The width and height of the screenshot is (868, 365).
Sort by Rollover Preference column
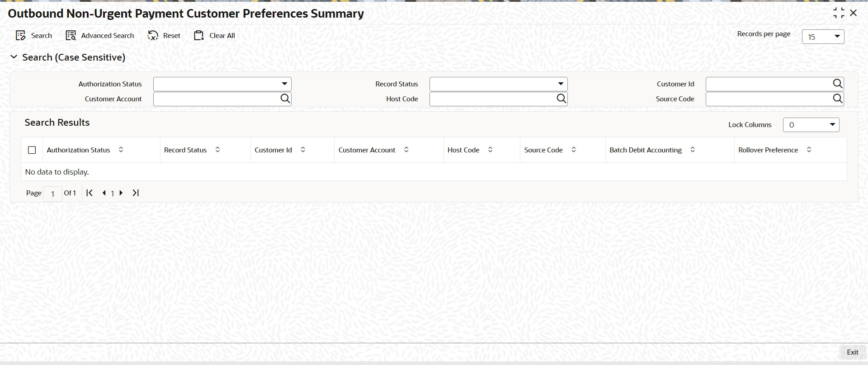[809, 150]
